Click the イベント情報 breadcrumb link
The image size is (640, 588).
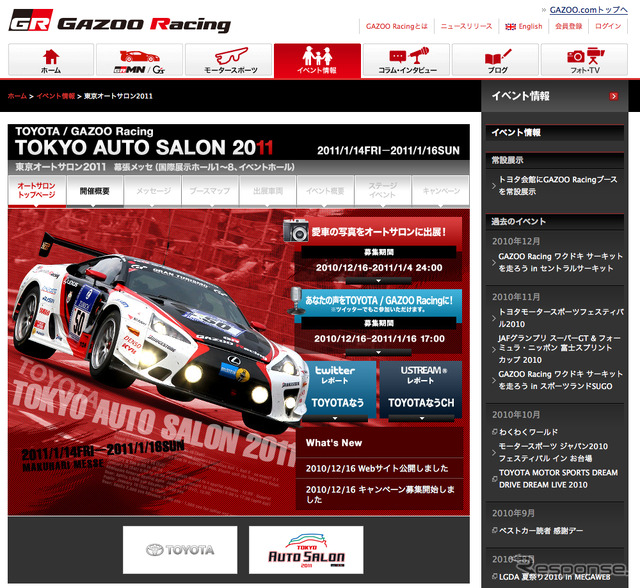coord(56,96)
